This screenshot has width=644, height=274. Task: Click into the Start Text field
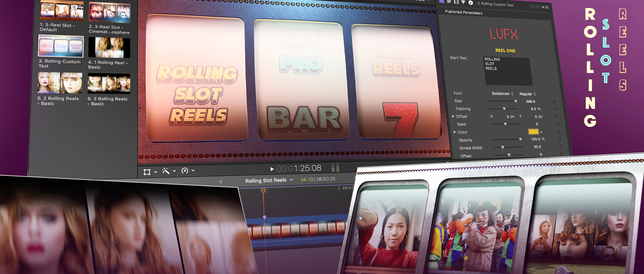(507, 71)
